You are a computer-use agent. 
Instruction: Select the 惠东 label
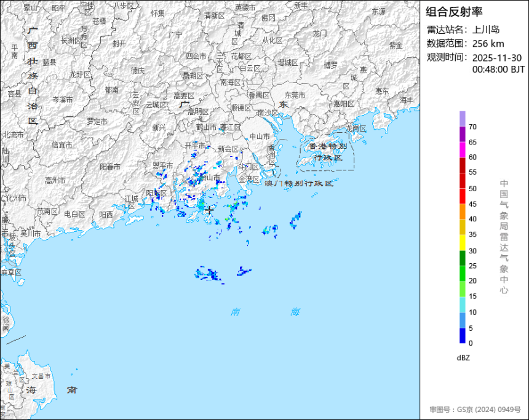click(x=382, y=91)
